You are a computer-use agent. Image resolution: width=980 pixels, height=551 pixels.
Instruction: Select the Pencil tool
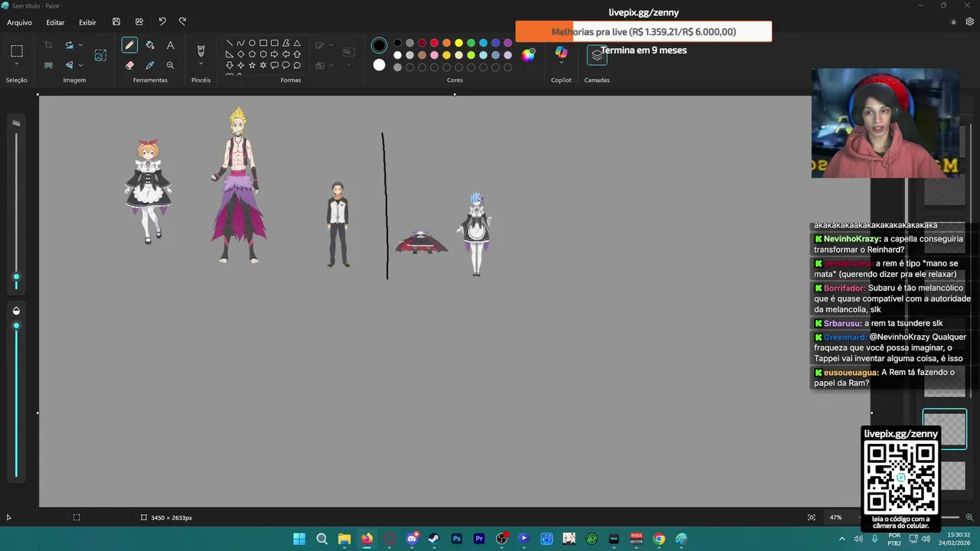coord(129,45)
